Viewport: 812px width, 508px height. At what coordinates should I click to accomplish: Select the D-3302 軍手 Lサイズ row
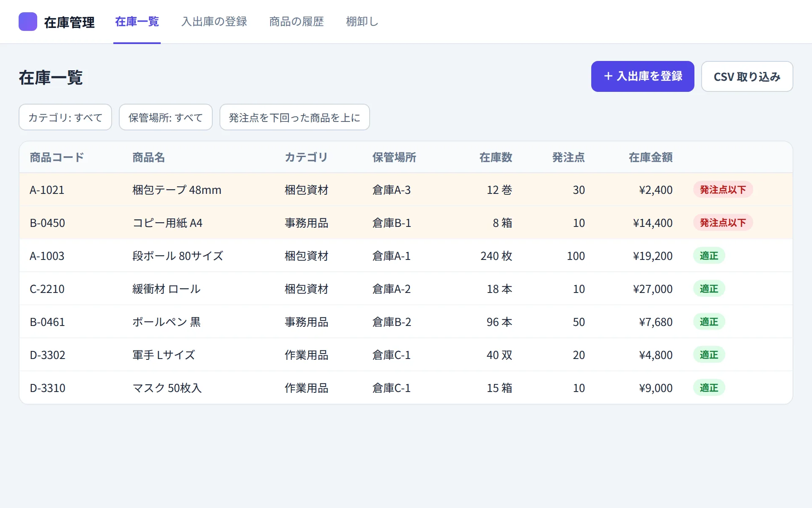[x=406, y=355]
